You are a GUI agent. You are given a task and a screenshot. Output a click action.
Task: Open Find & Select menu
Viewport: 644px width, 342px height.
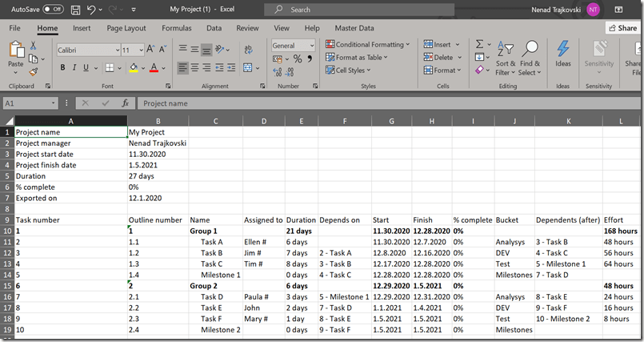click(x=530, y=54)
